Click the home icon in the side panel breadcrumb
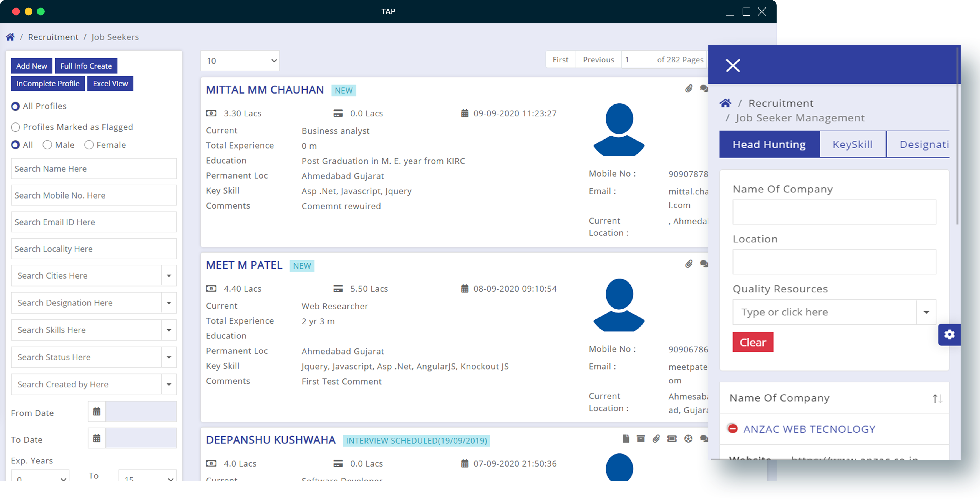This screenshot has width=980, height=499. coord(725,103)
